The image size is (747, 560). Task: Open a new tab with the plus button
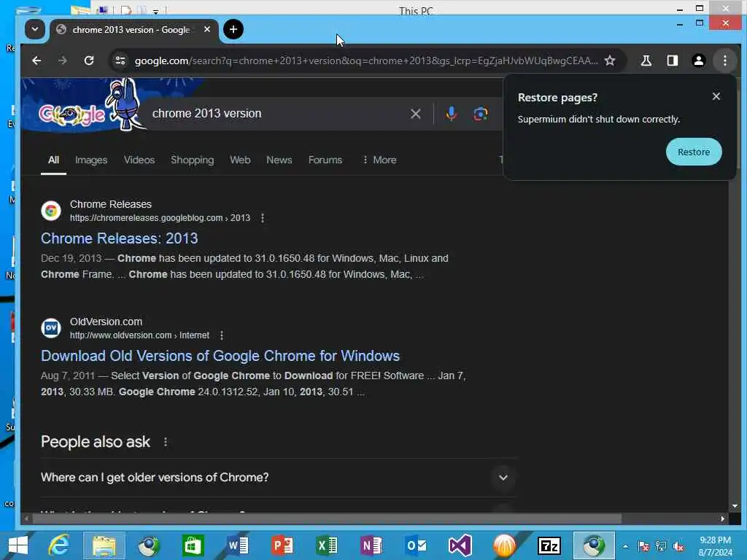(x=233, y=29)
